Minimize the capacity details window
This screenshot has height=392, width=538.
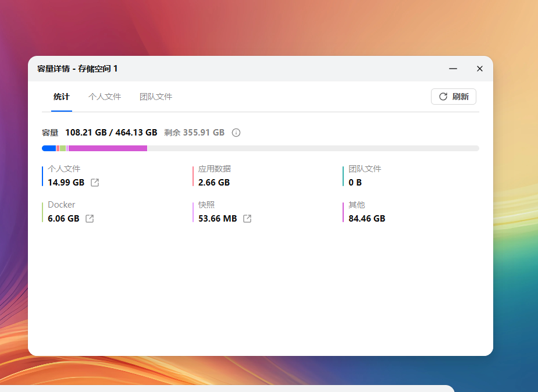tap(453, 69)
